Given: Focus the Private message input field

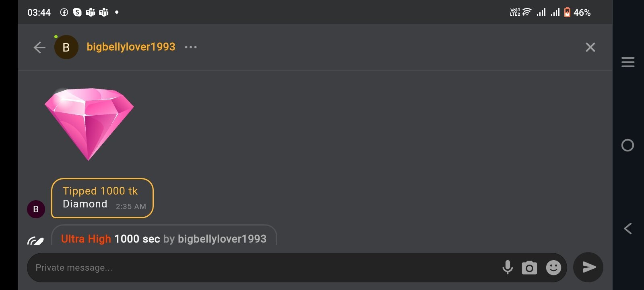Looking at the screenshot, I should 262,267.
